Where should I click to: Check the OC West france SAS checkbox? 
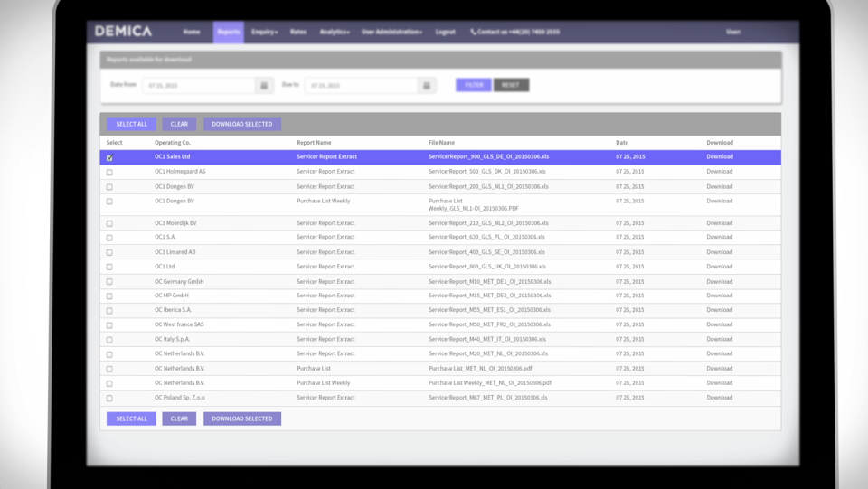109,325
